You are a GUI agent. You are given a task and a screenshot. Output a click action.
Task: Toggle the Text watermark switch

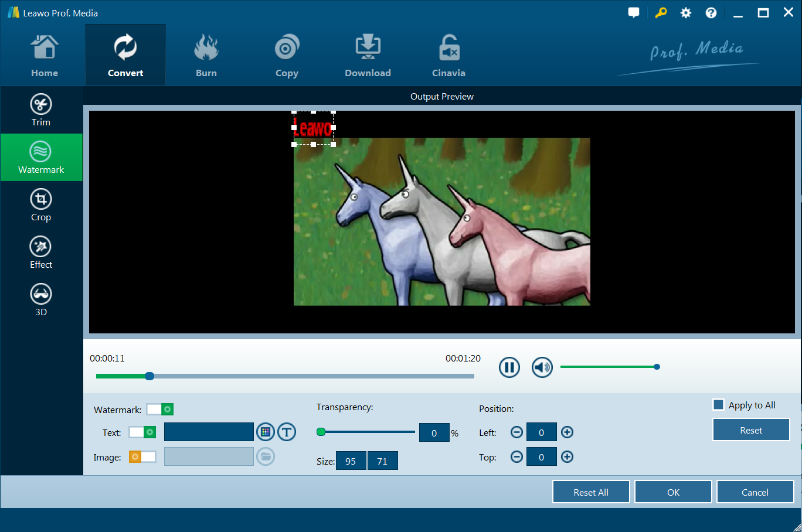point(142,432)
